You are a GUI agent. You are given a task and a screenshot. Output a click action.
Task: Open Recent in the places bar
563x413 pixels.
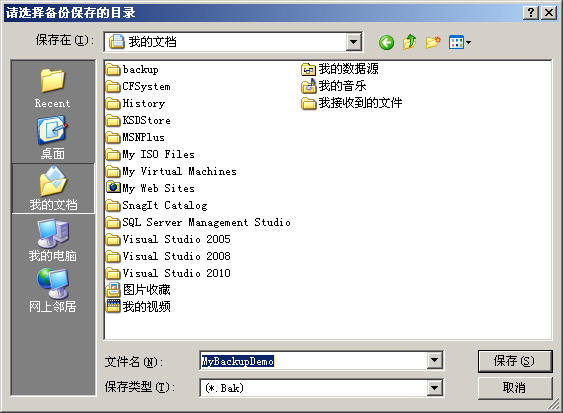point(53,88)
